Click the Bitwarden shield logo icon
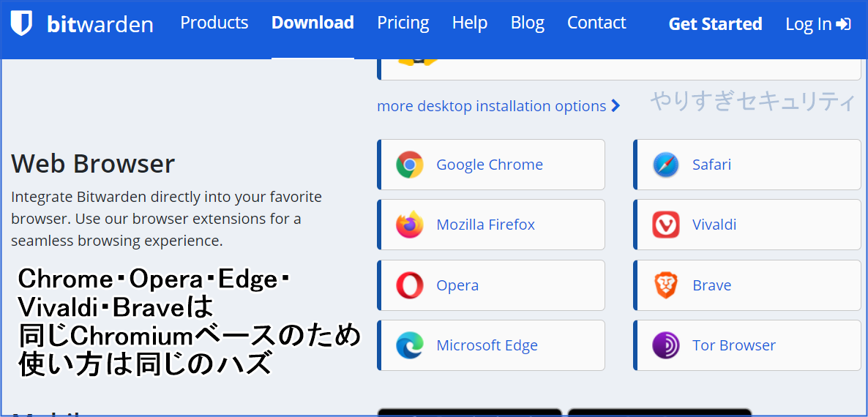Image resolution: width=868 pixels, height=417 pixels. click(21, 24)
